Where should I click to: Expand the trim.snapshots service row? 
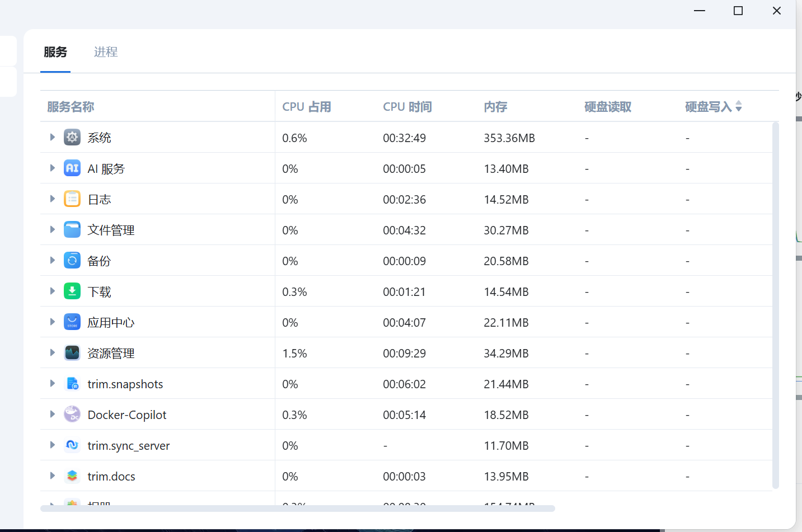[x=52, y=383]
